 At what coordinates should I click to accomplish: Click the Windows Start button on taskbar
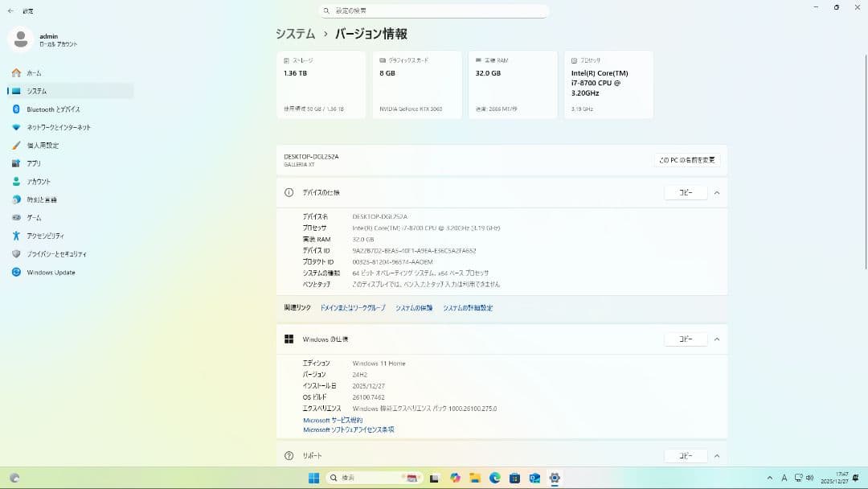(313, 478)
